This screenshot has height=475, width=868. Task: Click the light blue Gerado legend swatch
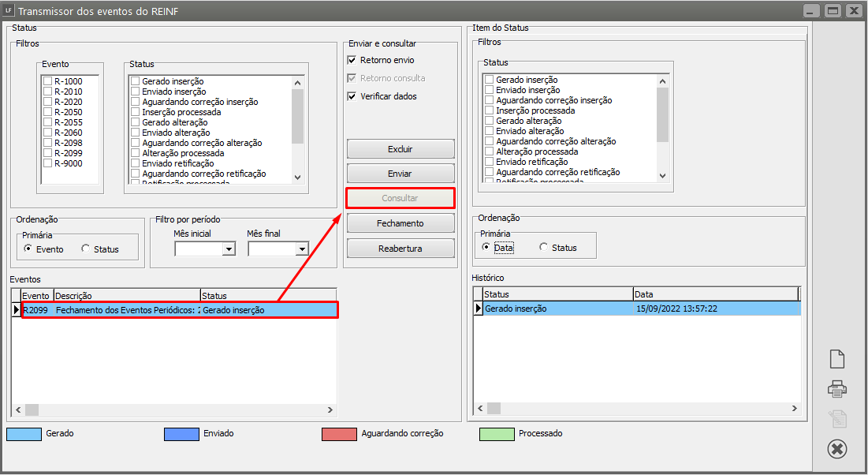[x=23, y=434]
